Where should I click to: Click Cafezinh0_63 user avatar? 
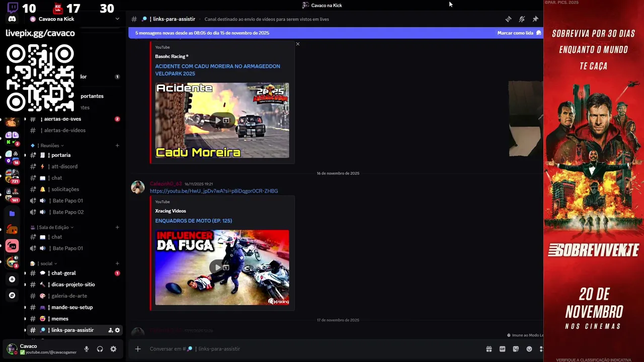pos(138,187)
